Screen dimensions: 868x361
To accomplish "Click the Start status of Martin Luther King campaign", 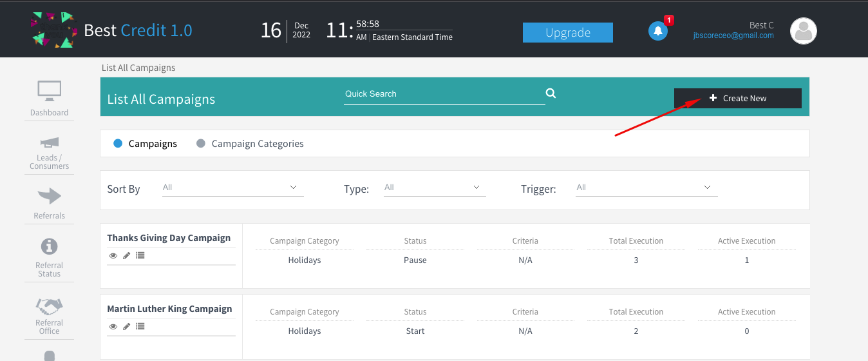I will (x=415, y=331).
